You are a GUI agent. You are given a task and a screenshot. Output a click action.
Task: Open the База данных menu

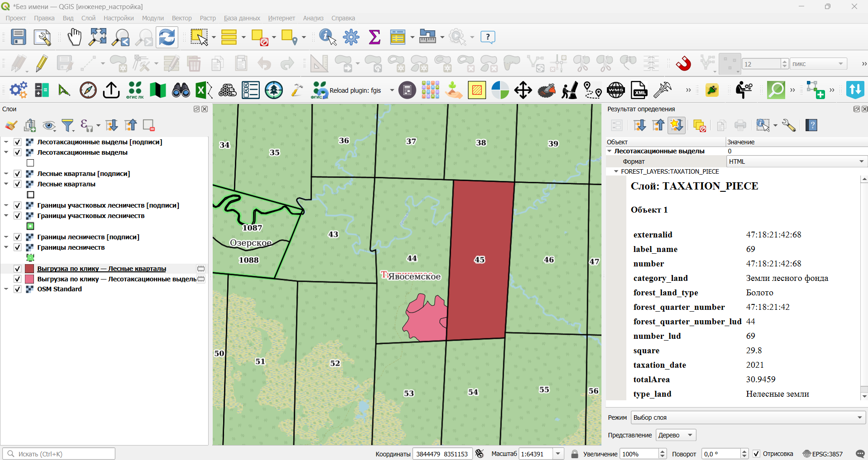click(x=242, y=18)
